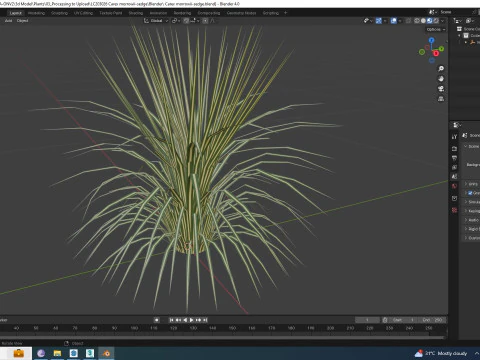Screen dimensions: 480x360
Task: Toggle viewport gizmos visibility
Action: [x=379, y=21]
